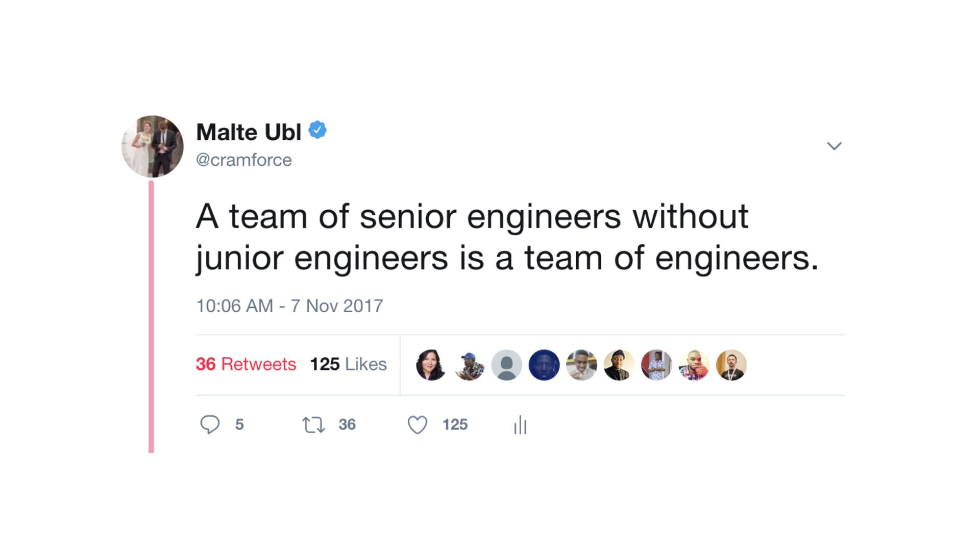
Task: Open the tweet options chevron at top right
Action: [835, 146]
